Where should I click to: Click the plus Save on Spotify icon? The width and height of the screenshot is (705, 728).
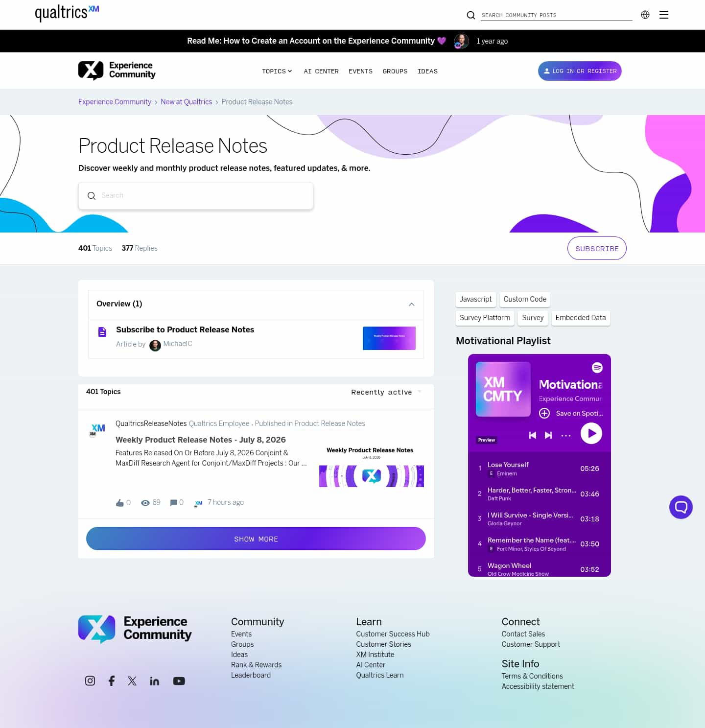(x=544, y=413)
